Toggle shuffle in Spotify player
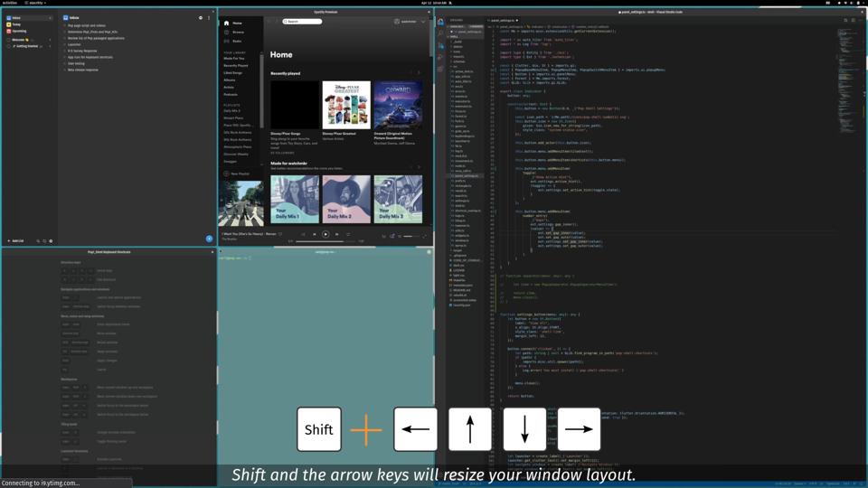 304,235
